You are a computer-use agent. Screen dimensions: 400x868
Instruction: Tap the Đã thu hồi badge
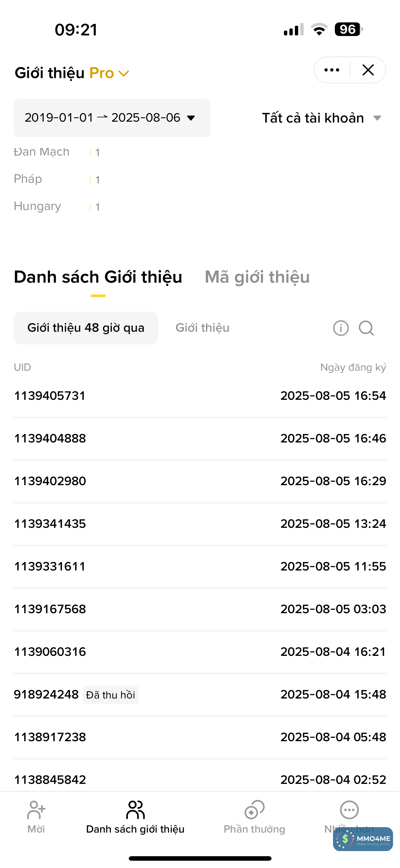coord(111,695)
